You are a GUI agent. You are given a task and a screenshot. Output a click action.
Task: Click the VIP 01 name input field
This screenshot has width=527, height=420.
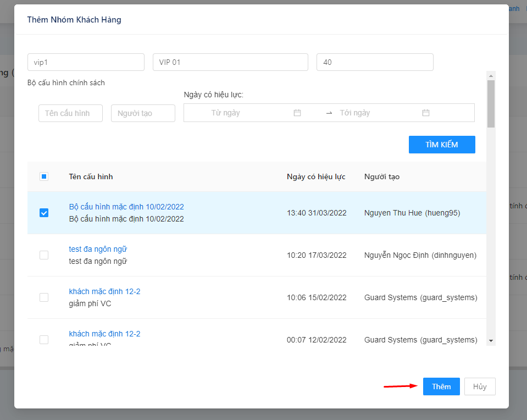tap(230, 62)
